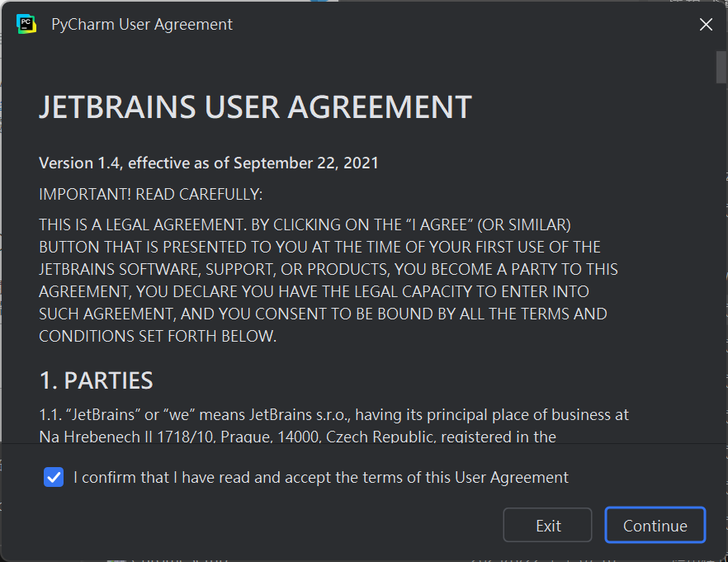
Task: Close the PyCharm User Agreement dialog
Action: coord(706,25)
